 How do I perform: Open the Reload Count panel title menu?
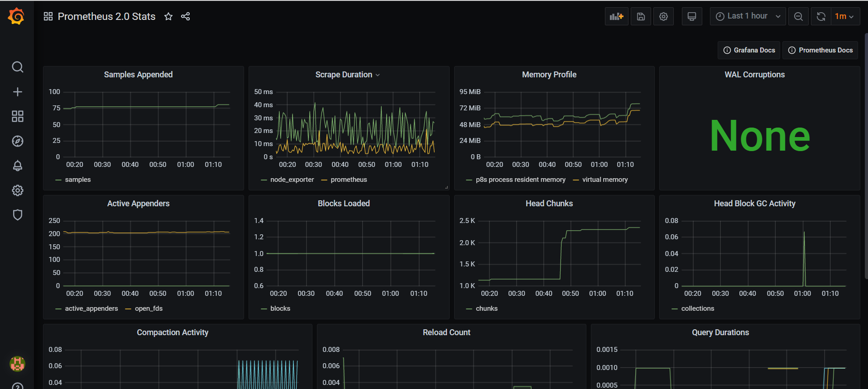pos(446,332)
